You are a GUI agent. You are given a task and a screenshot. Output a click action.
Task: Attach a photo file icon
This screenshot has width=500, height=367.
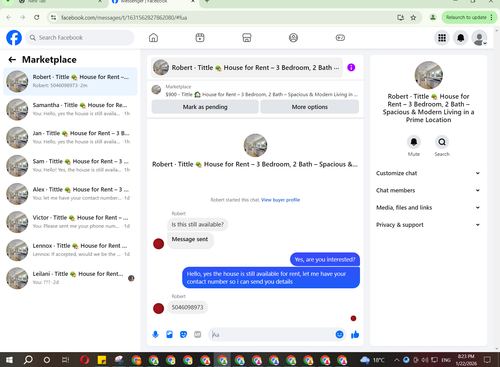point(169,334)
